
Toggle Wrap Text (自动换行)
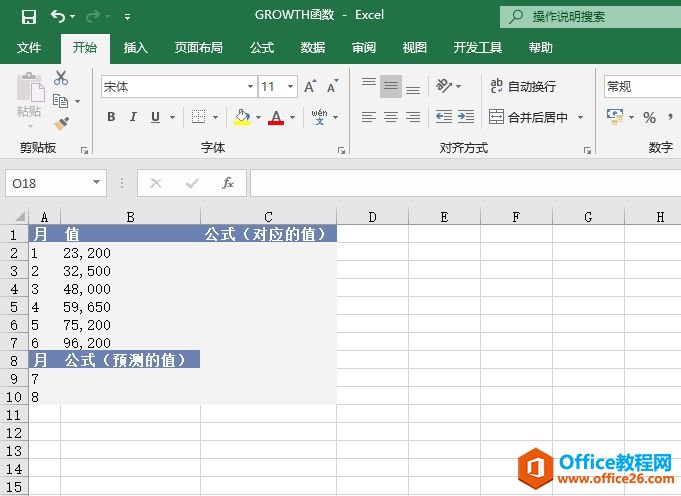523,87
